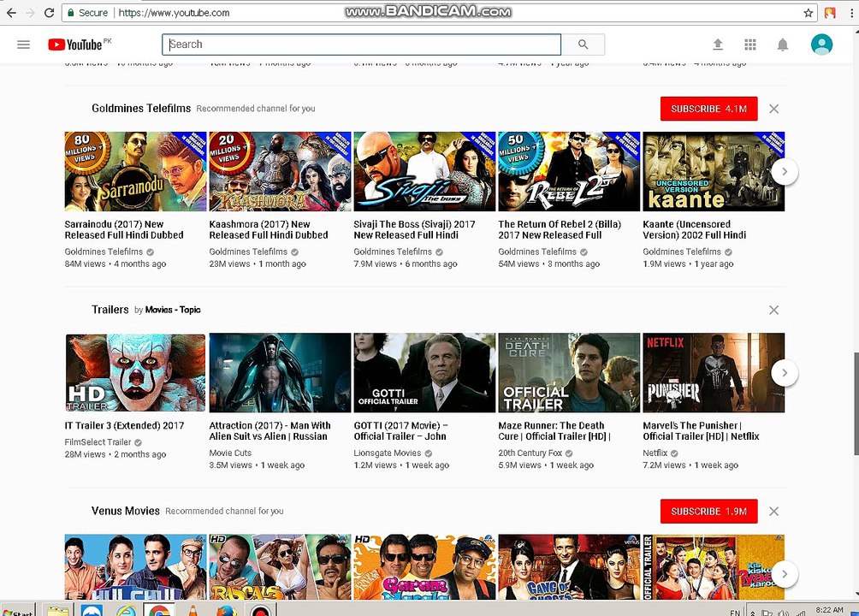Play the Kaante video thumbnail
859x616 pixels.
[x=714, y=171]
